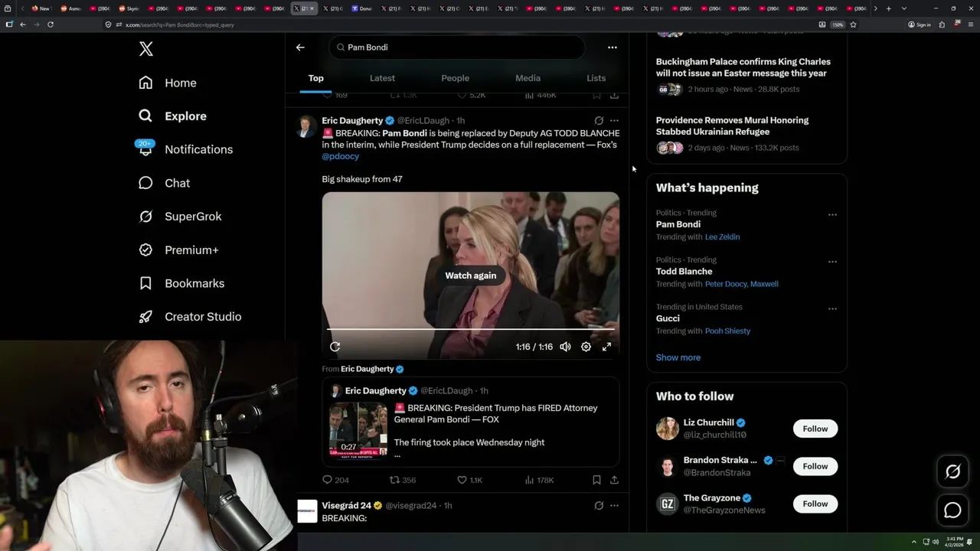This screenshot has height=551, width=980.
Task: Click Lee Zeldin trending link
Action: point(723,237)
